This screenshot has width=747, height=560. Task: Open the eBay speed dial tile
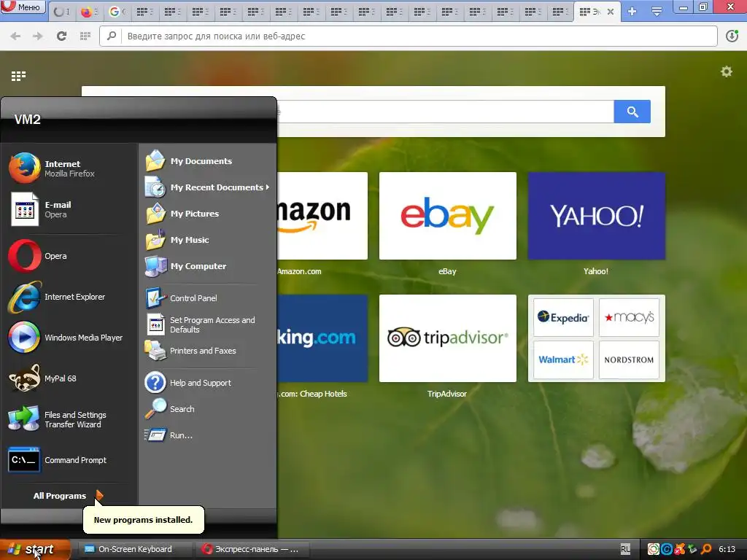[x=447, y=216]
